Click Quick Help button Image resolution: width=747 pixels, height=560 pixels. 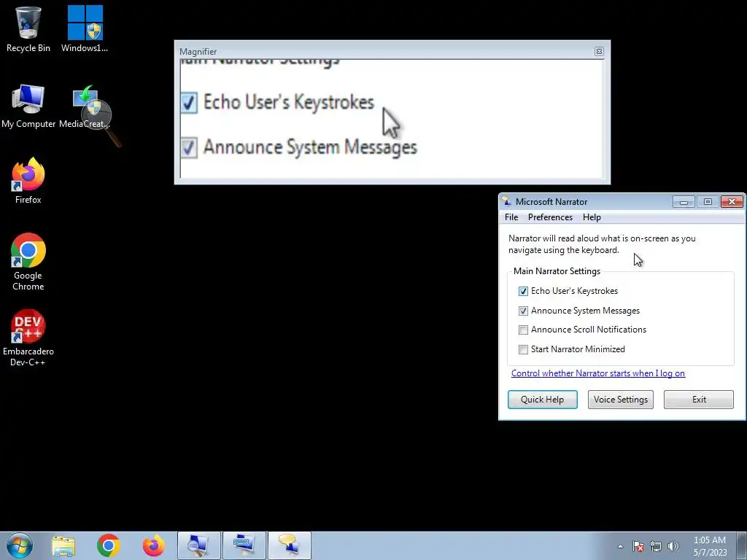point(542,400)
